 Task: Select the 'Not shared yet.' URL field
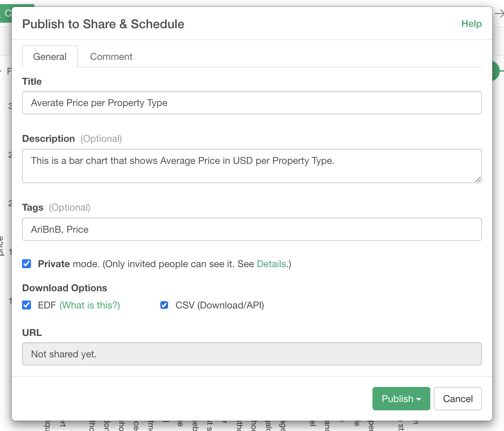pos(252,354)
